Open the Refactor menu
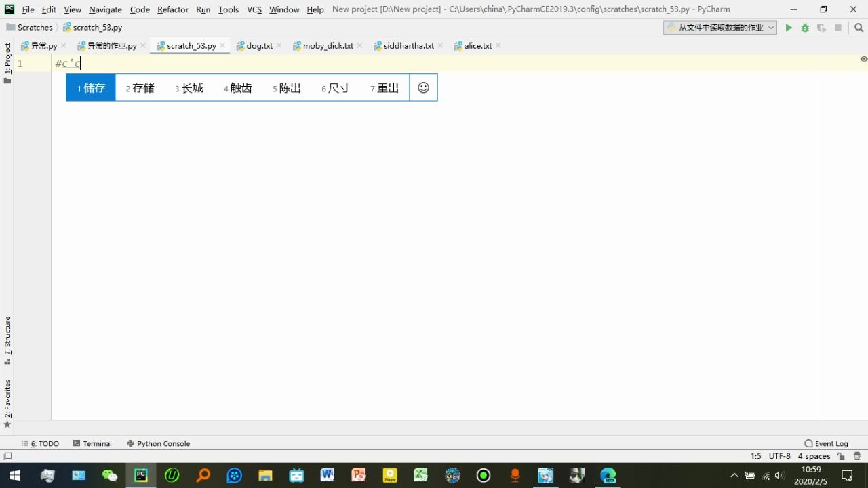This screenshot has width=868, height=488. pyautogui.click(x=172, y=9)
